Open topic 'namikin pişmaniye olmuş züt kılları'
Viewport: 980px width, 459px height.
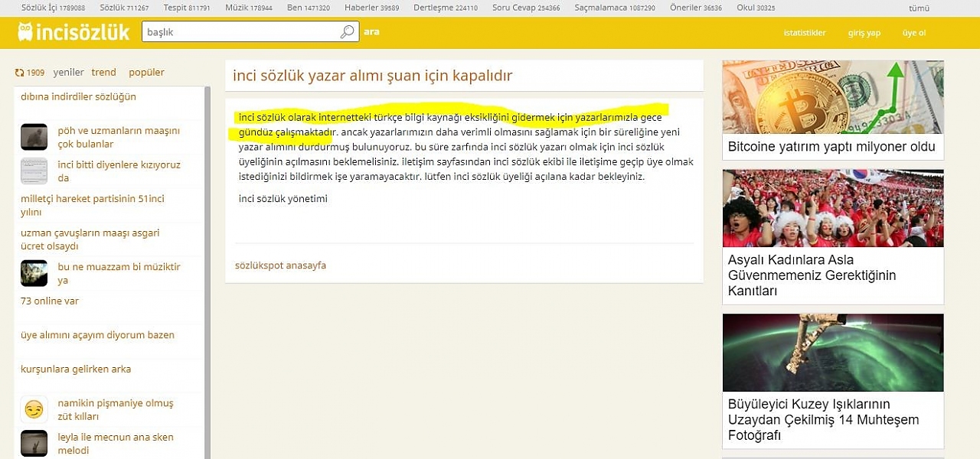point(116,410)
